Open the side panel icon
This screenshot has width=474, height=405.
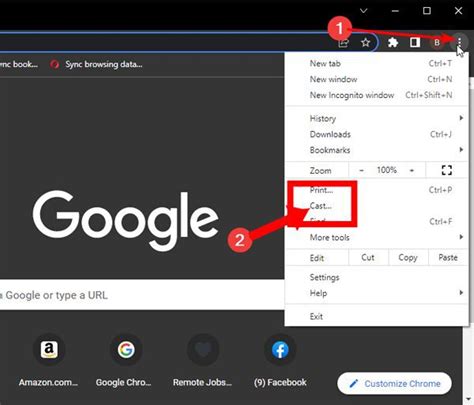(x=415, y=42)
